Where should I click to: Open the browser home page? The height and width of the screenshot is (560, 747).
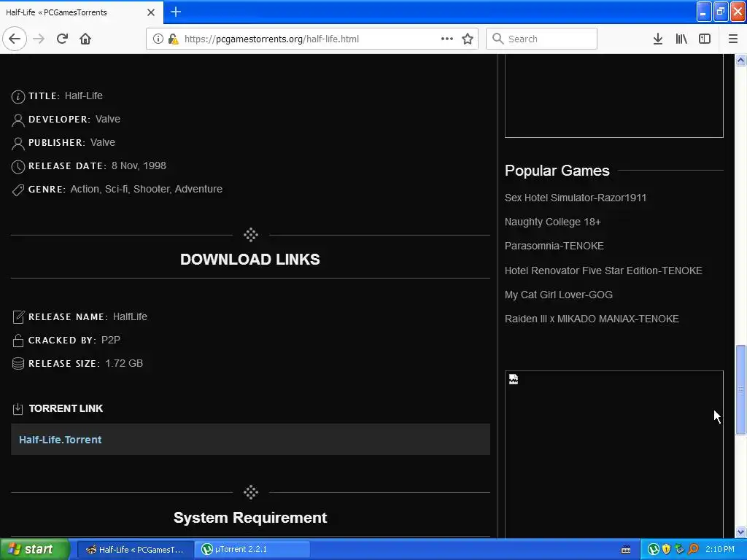[85, 39]
